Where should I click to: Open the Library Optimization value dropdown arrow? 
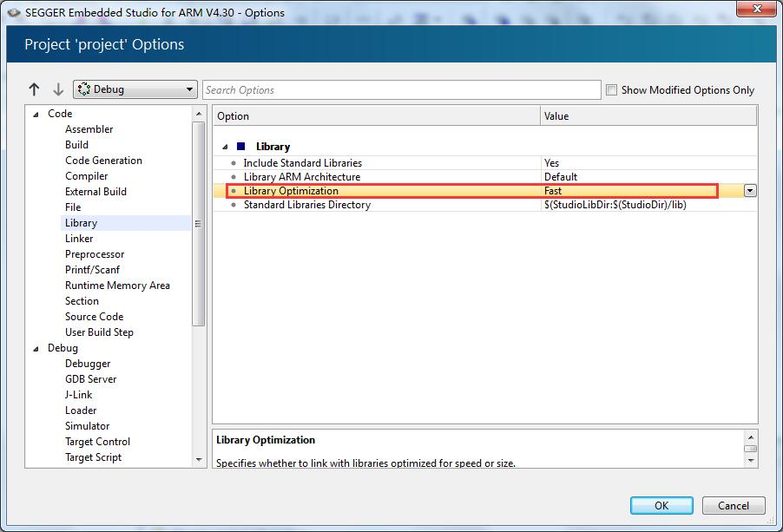[749, 191]
